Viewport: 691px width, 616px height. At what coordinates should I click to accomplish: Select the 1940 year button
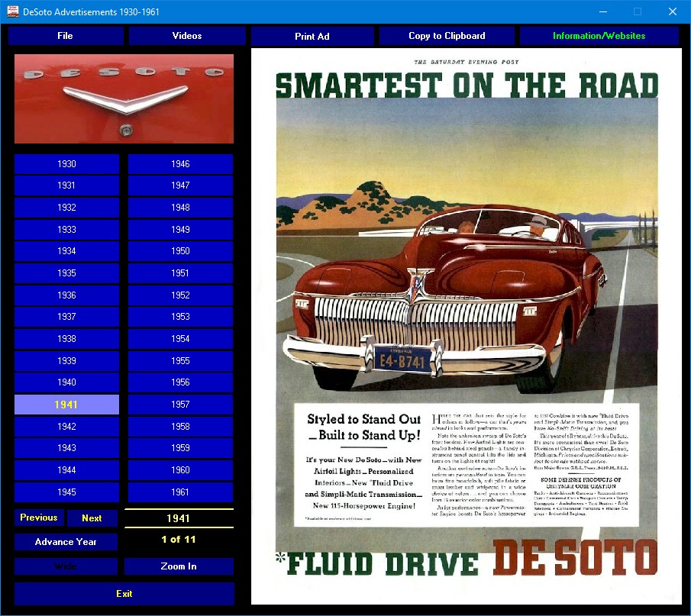tap(66, 382)
